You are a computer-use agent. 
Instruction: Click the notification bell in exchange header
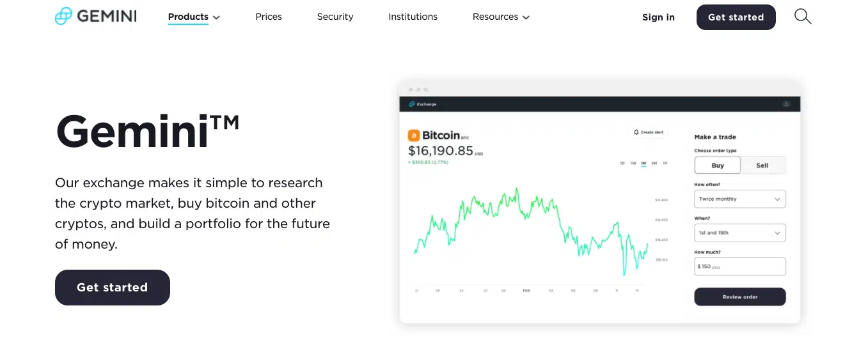[786, 104]
